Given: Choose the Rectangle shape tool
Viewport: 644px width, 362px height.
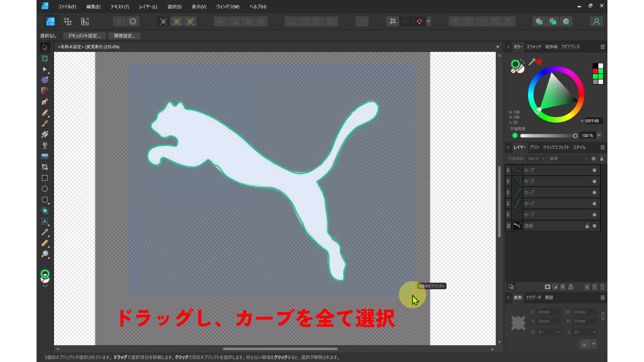Looking at the screenshot, I should point(45,178).
